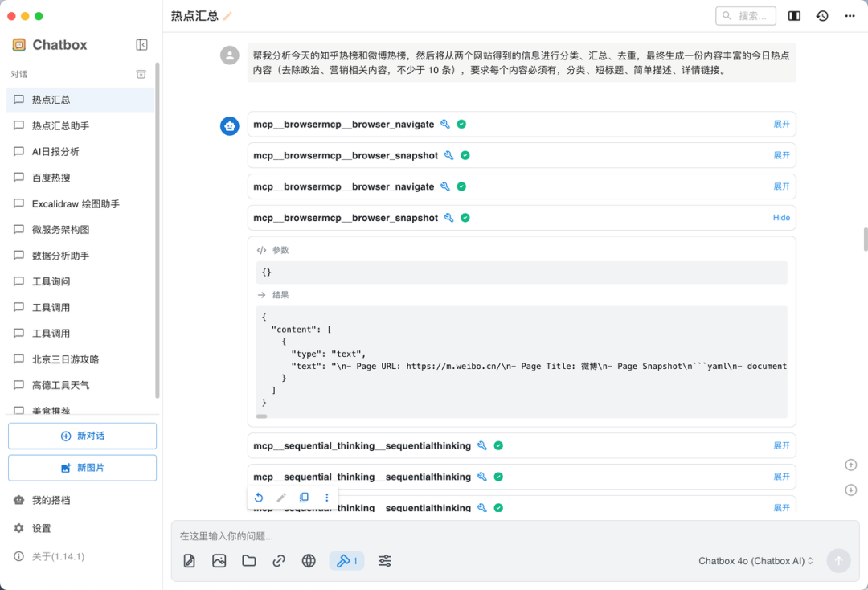Select the 热点汇总 conversation

80,100
